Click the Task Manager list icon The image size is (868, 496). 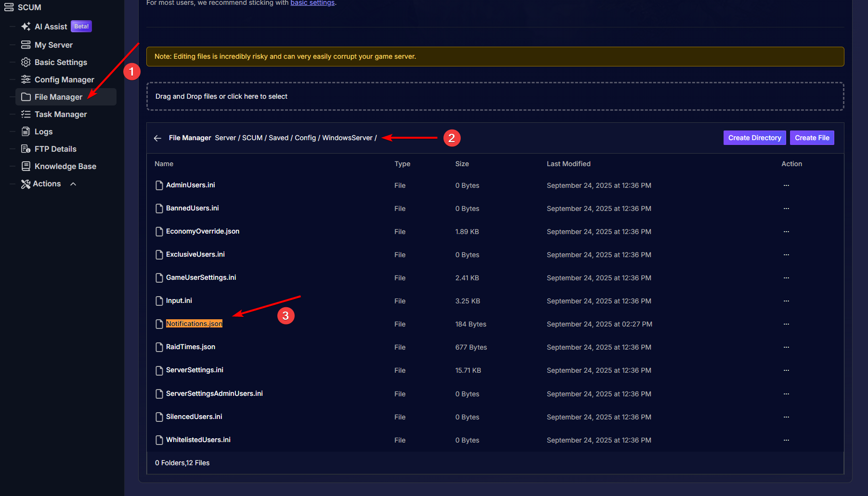pos(26,114)
